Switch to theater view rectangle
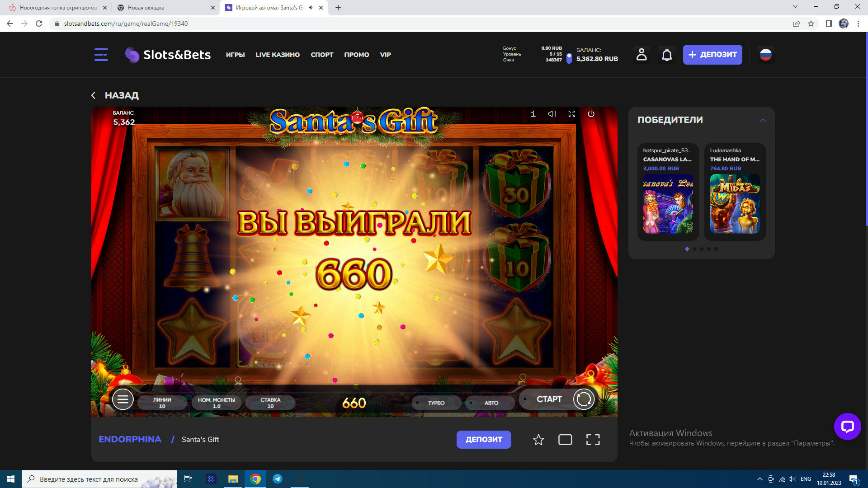Image resolution: width=868 pixels, height=488 pixels. [565, 440]
